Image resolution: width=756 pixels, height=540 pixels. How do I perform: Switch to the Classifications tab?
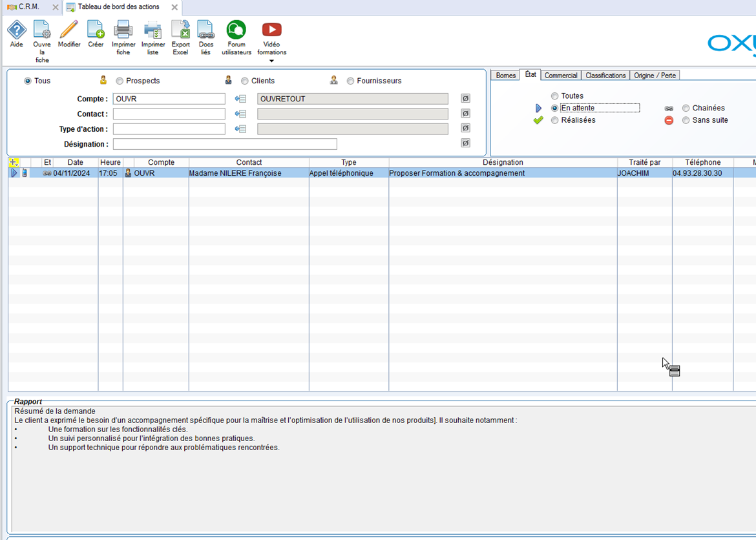click(605, 76)
